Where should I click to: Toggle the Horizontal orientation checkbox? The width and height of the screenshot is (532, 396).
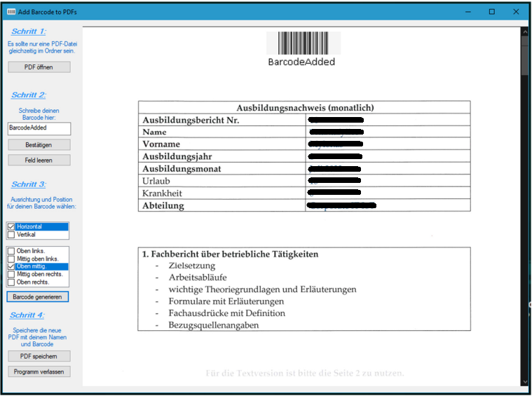pos(11,226)
